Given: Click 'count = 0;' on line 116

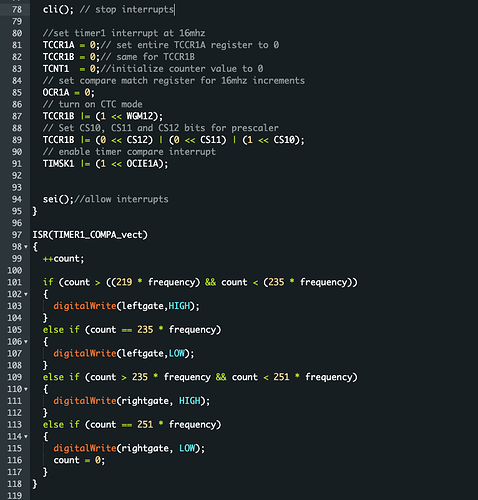Looking at the screenshot, I should click(79, 460).
